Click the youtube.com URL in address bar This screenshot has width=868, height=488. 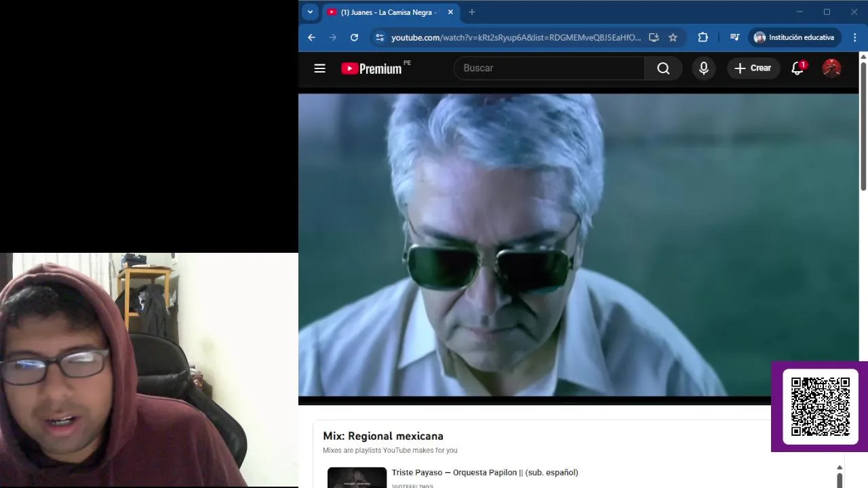[515, 37]
